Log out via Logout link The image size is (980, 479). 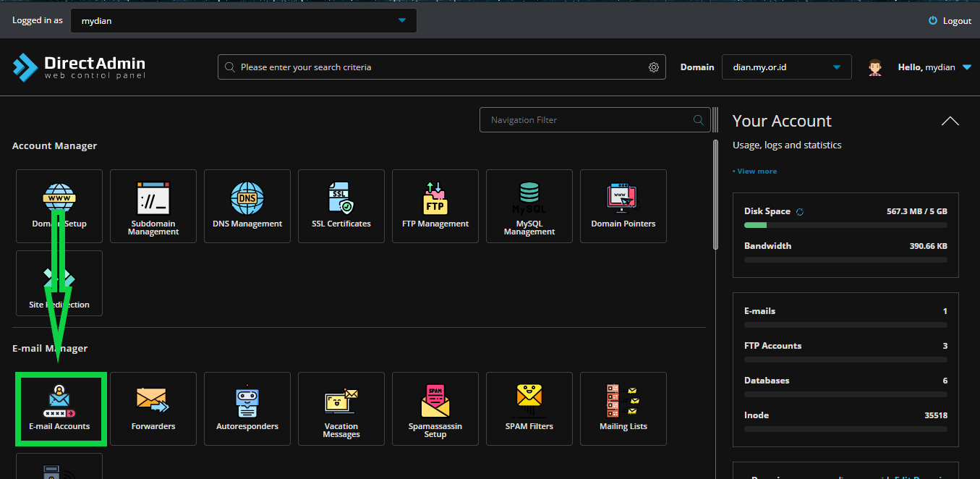click(950, 21)
